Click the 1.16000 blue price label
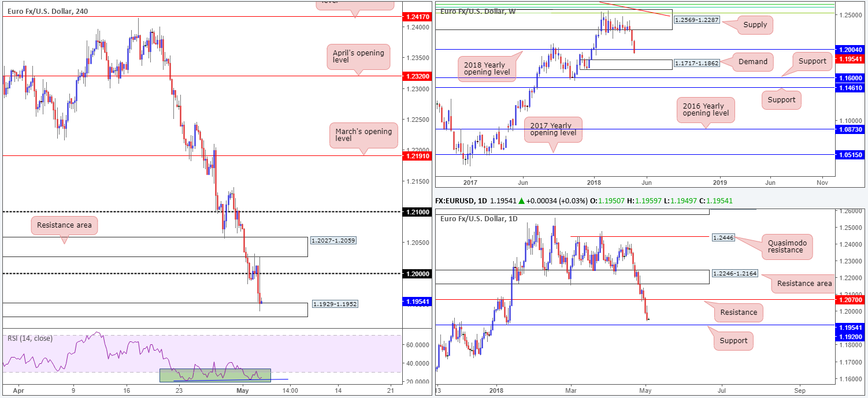This screenshot has height=398, width=868. pos(851,77)
